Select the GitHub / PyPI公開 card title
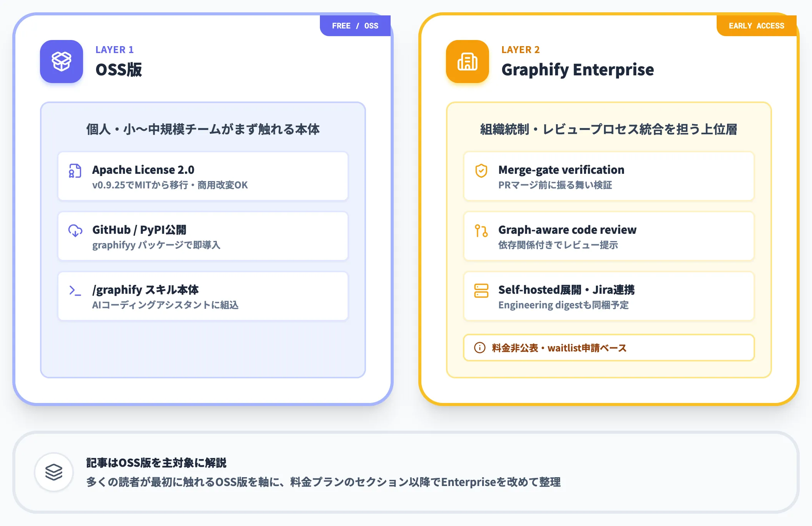812x526 pixels. click(139, 230)
